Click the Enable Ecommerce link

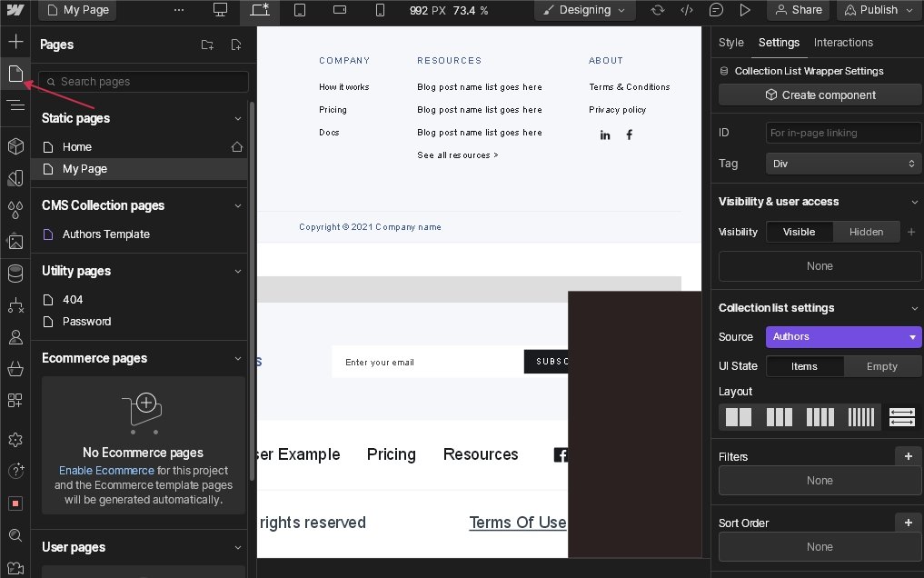click(106, 471)
